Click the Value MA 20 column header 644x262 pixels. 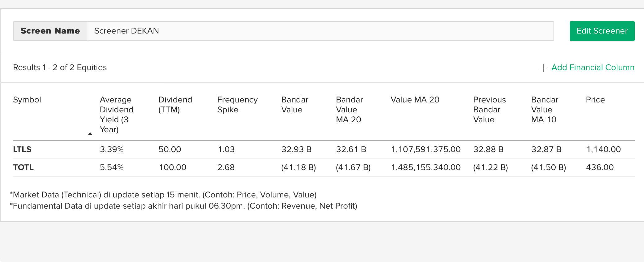coord(415,100)
